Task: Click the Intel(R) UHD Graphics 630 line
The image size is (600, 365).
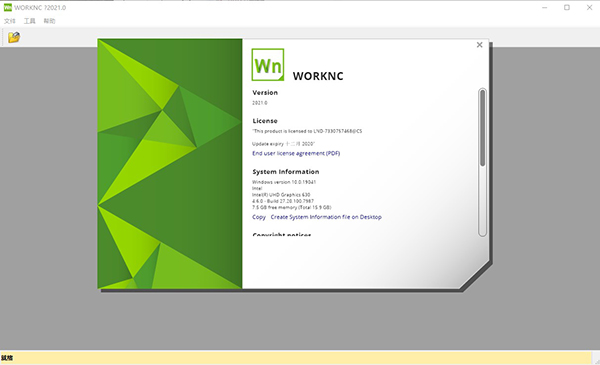Action: pyautogui.click(x=281, y=195)
